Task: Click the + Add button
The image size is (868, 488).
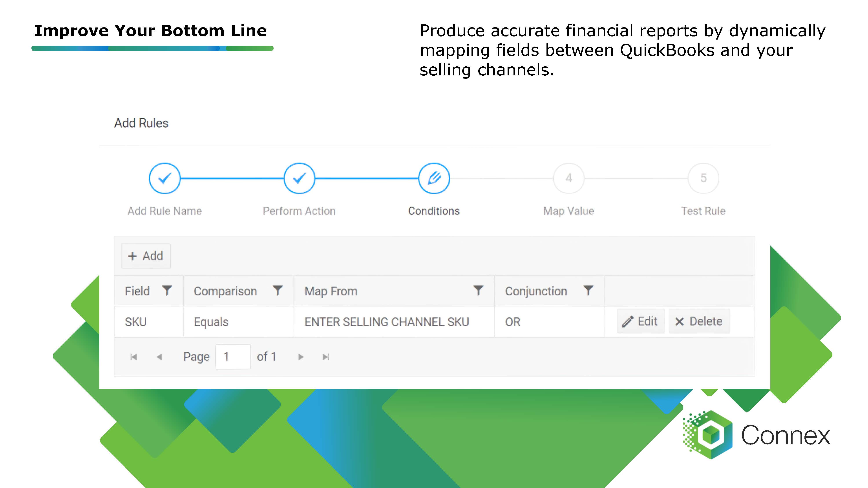Action: click(x=146, y=256)
